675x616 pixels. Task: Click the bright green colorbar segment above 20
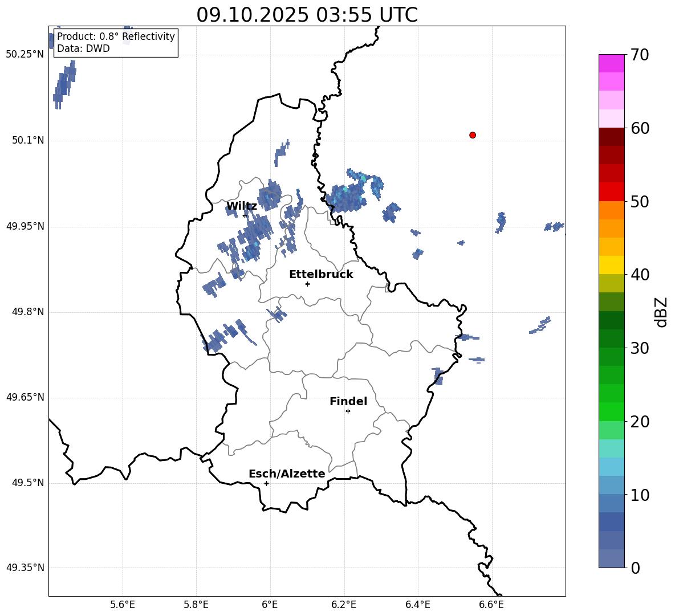pyautogui.click(x=611, y=411)
